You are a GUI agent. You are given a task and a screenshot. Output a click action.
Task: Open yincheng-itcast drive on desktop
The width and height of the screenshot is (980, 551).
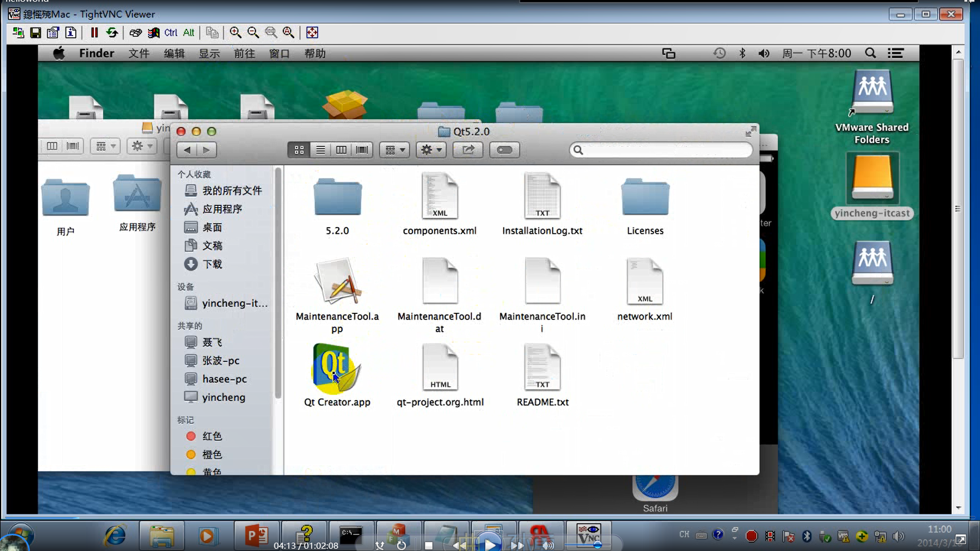coord(871,186)
